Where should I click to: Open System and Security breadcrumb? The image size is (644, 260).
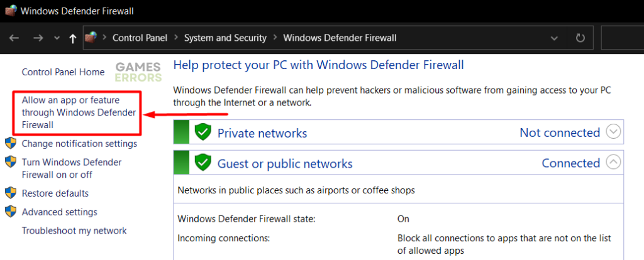pos(225,38)
